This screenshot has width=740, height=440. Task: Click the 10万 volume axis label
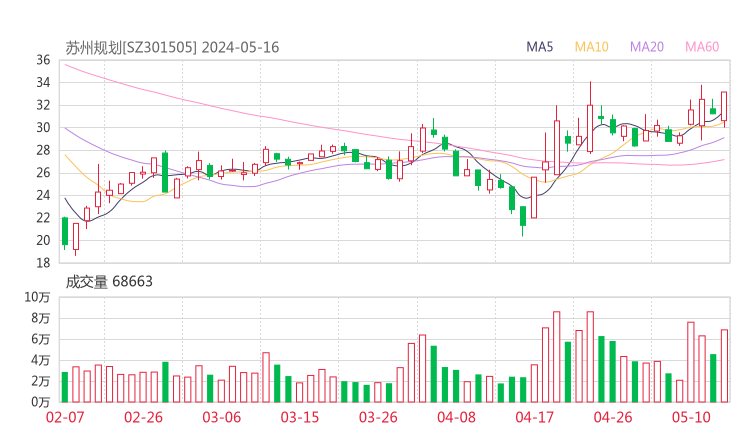click(x=37, y=297)
